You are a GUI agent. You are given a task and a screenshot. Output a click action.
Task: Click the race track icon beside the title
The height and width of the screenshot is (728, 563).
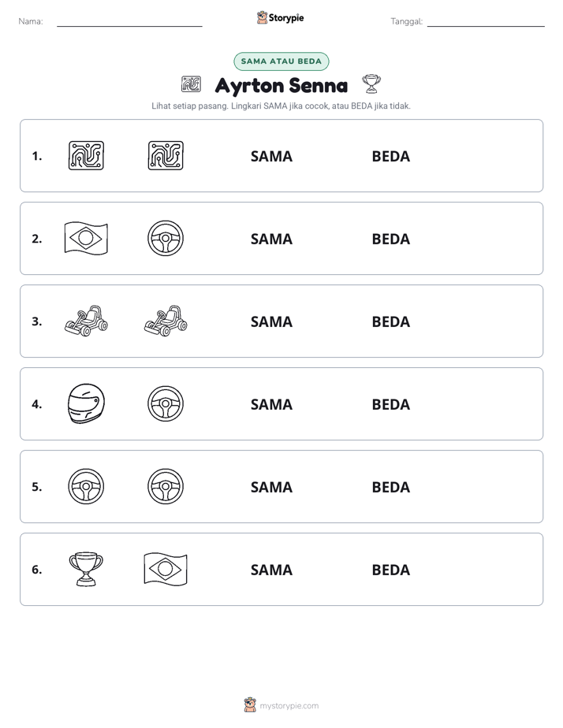point(191,84)
